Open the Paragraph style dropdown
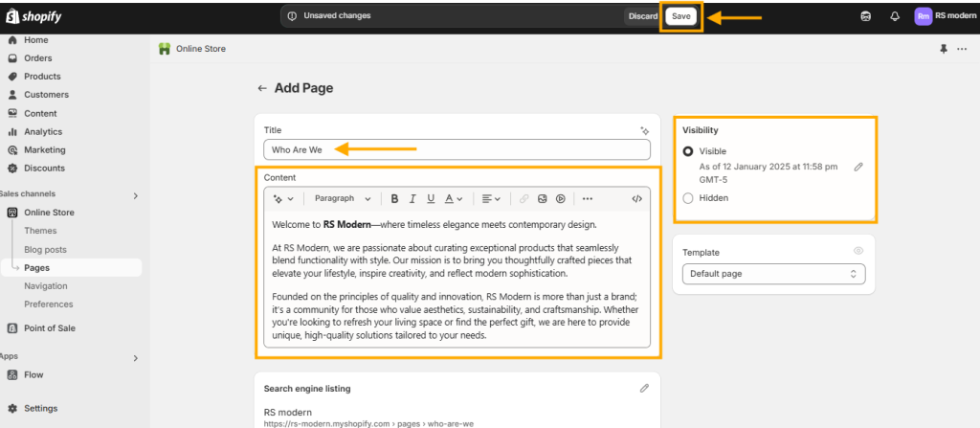 343,199
